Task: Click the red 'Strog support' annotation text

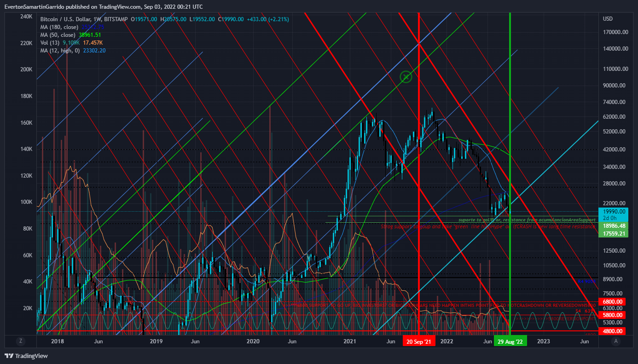Action: click(x=488, y=226)
